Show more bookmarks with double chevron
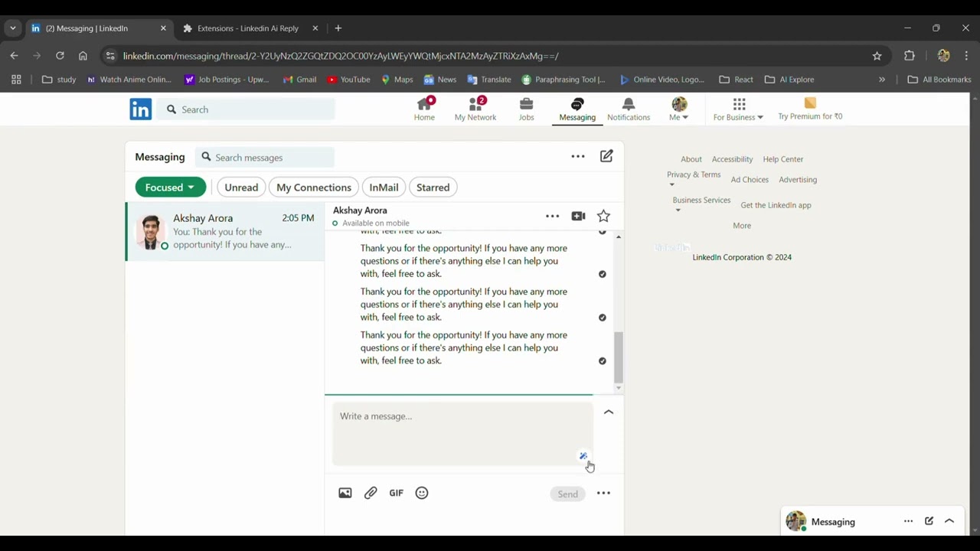Image resolution: width=980 pixels, height=551 pixels. pos(882,80)
